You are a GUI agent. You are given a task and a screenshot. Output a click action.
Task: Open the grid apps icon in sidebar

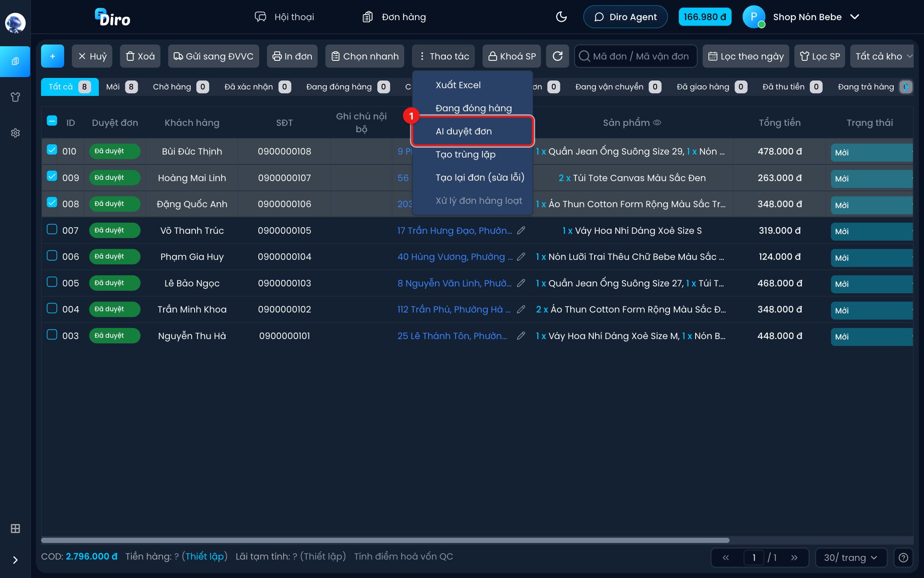[x=15, y=528]
